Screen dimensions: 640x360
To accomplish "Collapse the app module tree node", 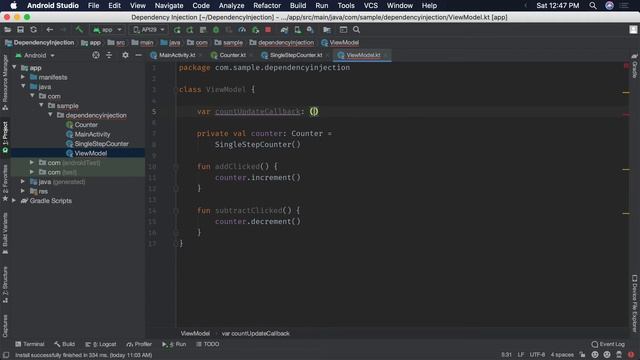I will [15, 67].
